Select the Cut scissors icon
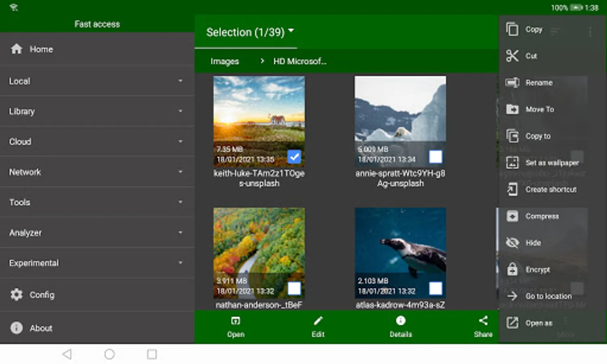The height and width of the screenshot is (364, 607). coord(512,56)
